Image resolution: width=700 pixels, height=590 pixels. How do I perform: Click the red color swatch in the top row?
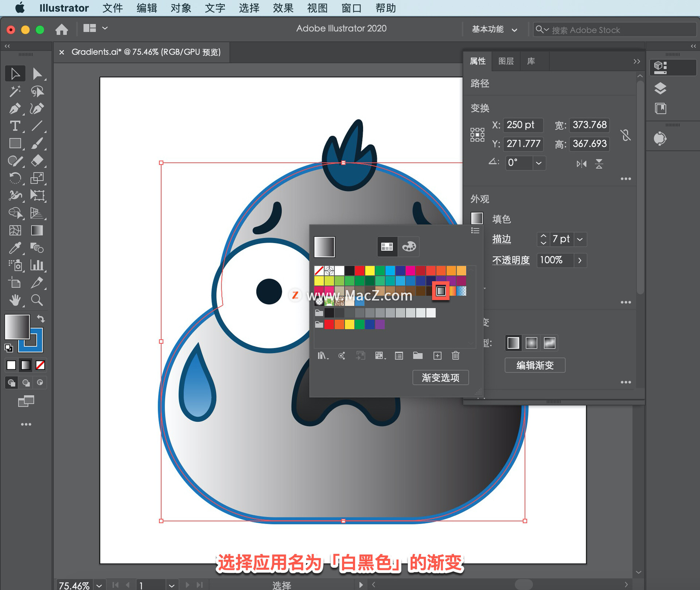(359, 270)
